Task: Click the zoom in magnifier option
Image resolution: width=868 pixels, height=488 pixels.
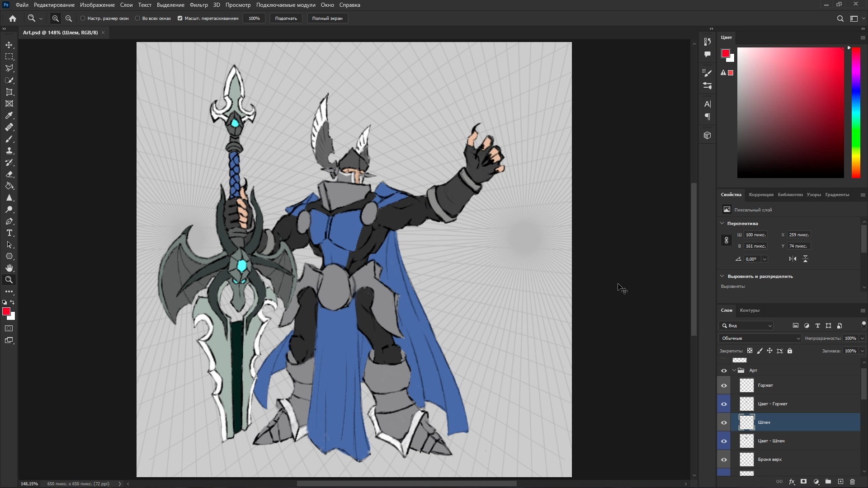Action: tap(55, 19)
